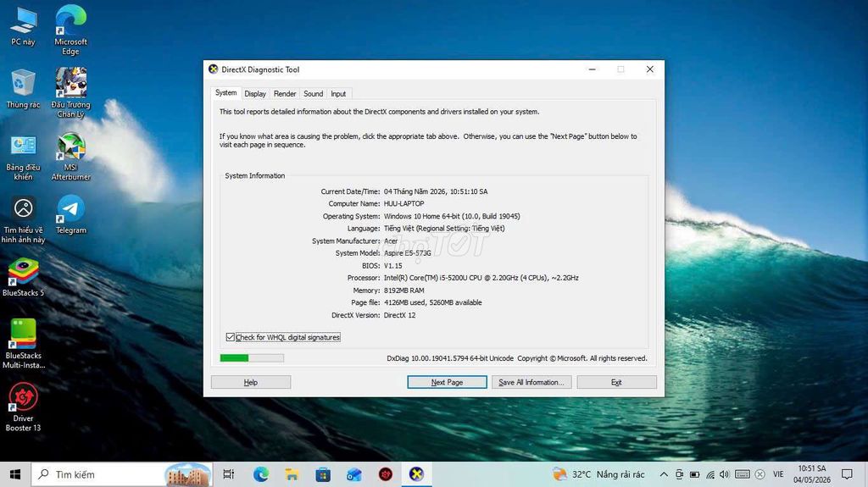Open the PC này desktop icon
The width and height of the screenshot is (868, 487).
[x=23, y=26]
